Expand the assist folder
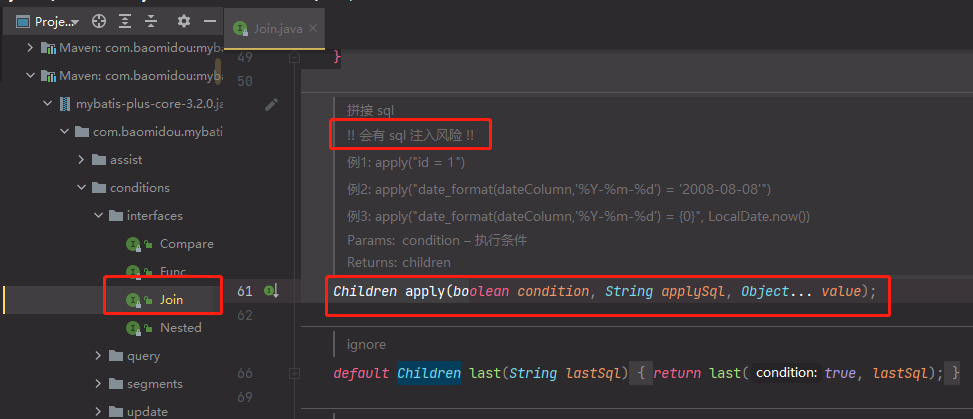Viewport: 973px width, 419px height. click(82, 160)
